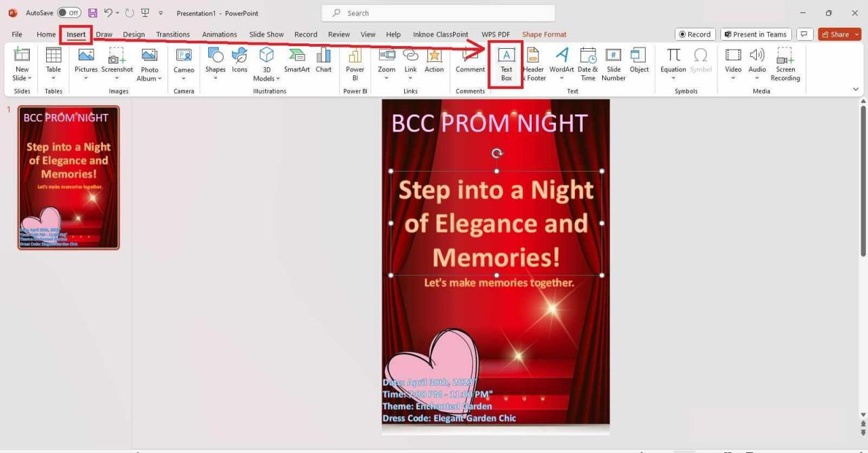Insert a Chart

pos(323,61)
